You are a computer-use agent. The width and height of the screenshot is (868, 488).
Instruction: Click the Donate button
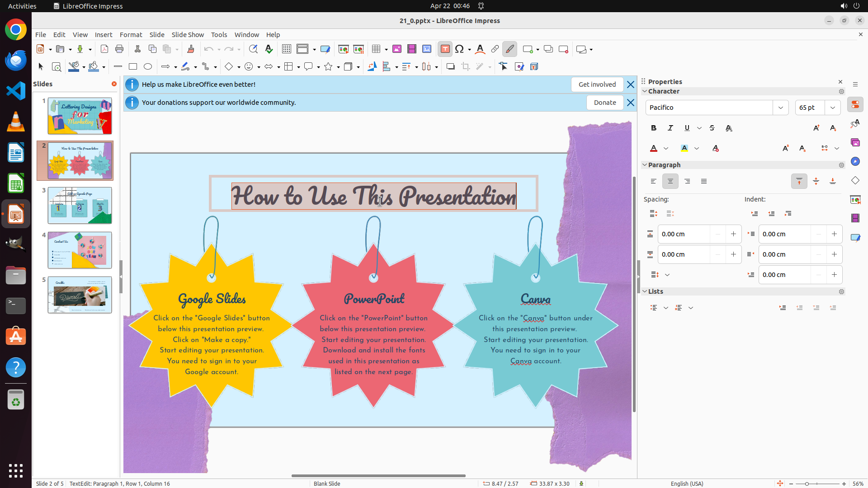pos(605,103)
